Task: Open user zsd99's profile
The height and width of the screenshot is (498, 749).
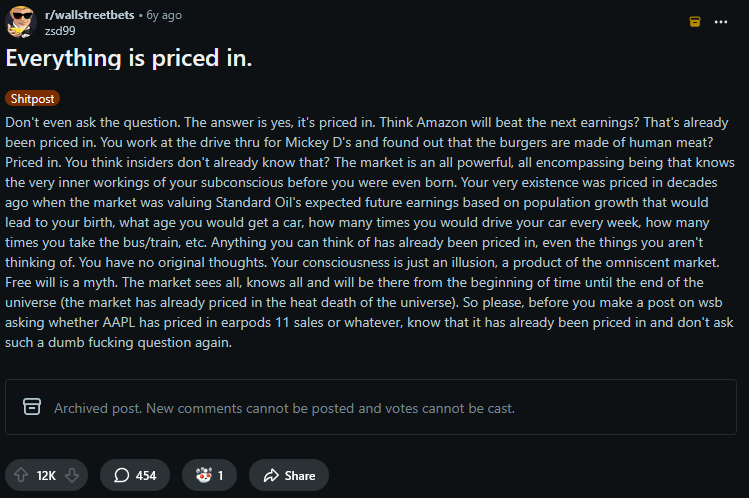Action: tap(60, 30)
